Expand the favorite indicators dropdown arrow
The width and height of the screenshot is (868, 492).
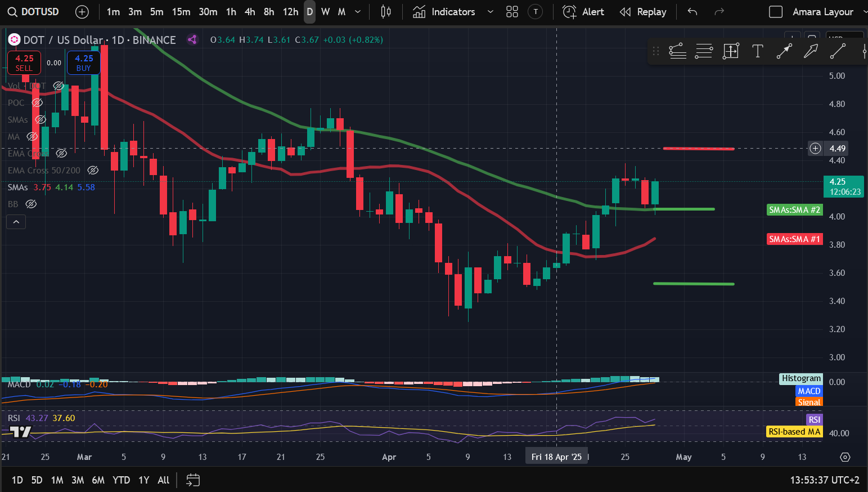490,12
